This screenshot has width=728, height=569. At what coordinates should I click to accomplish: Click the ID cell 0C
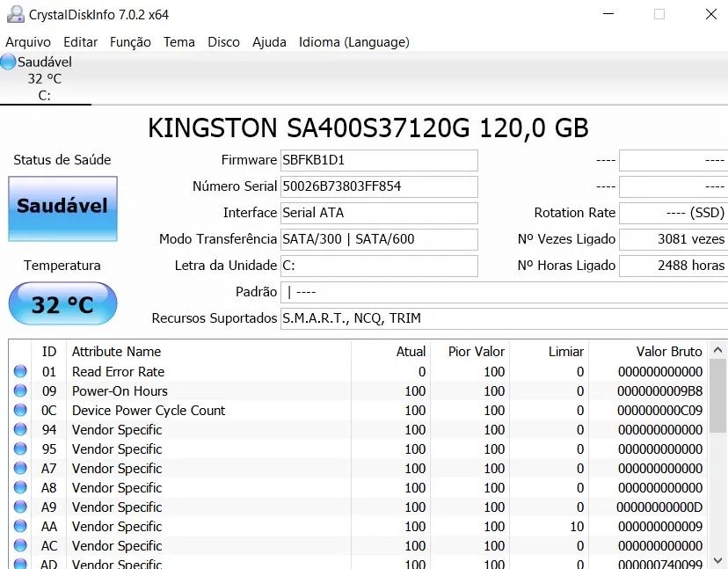pos(48,411)
